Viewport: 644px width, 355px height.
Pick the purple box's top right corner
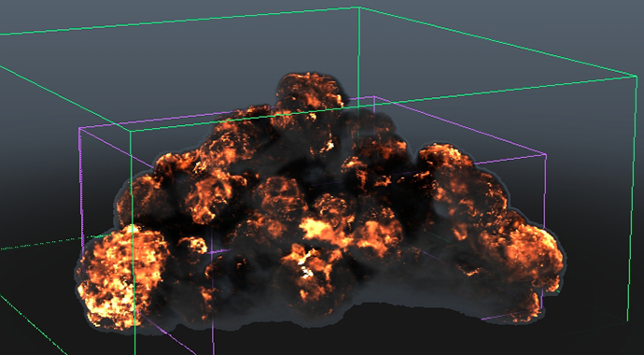[545, 154]
